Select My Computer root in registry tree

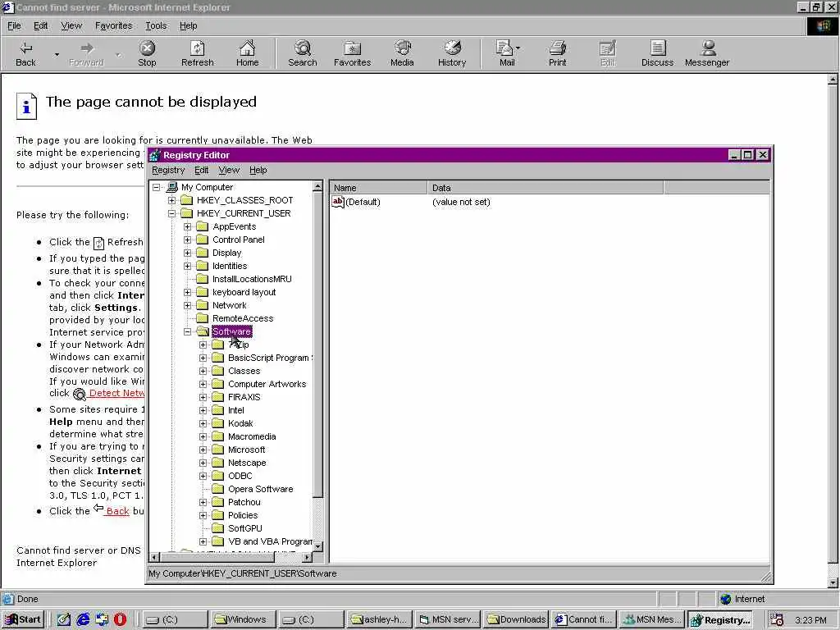tap(207, 187)
